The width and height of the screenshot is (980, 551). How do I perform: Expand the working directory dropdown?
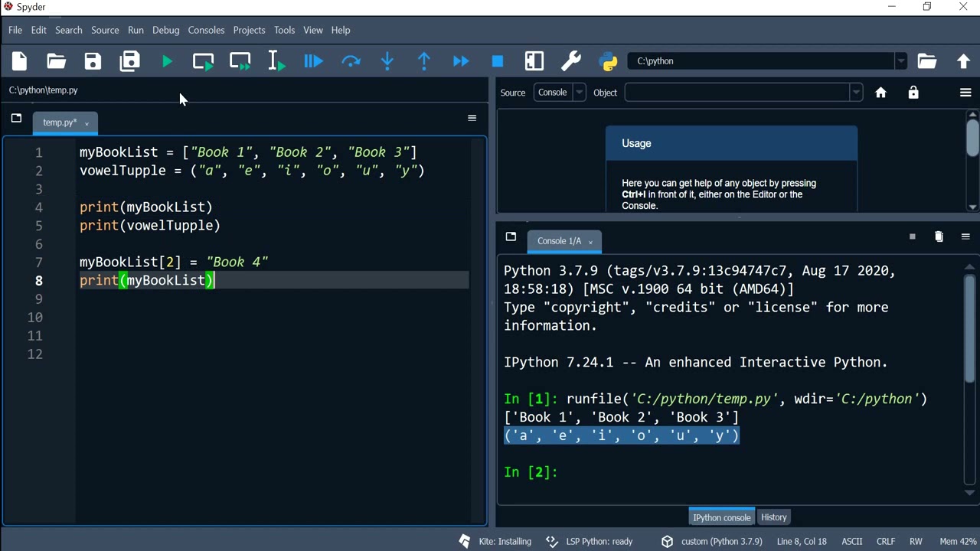tap(901, 61)
